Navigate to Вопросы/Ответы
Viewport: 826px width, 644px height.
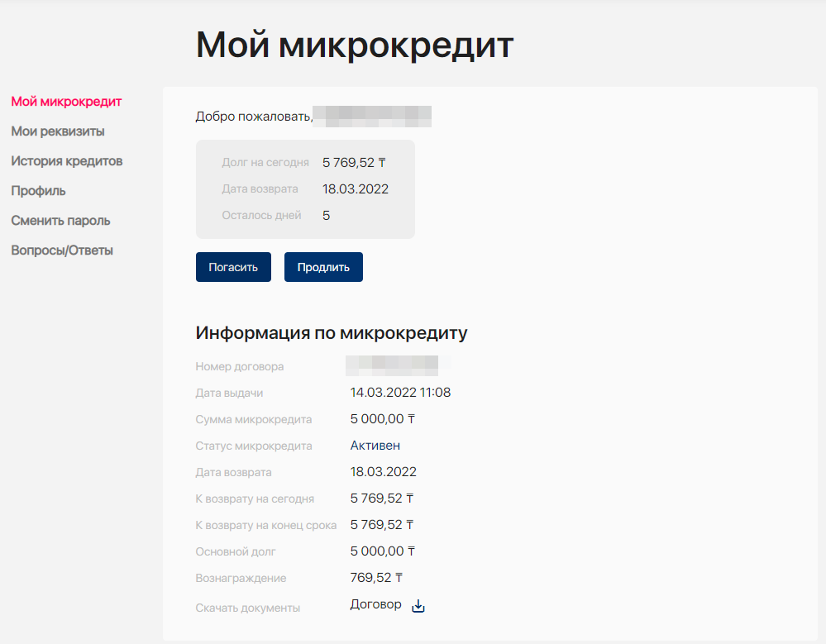62,250
